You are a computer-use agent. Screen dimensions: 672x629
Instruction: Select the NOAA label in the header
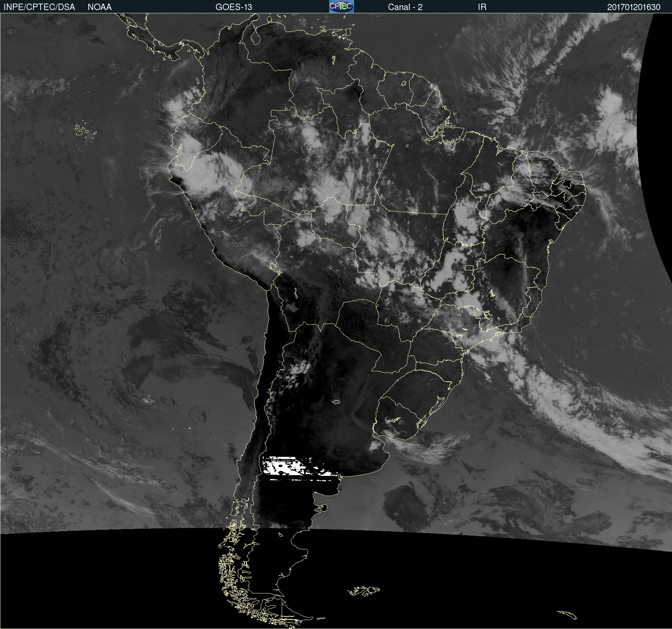coord(100,7)
